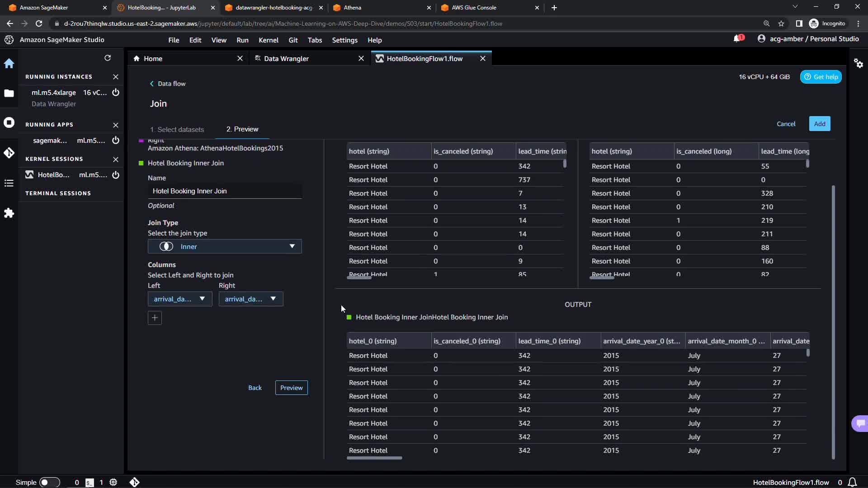The image size is (868, 488).
Task: Switch to the Data Wrangler tab
Action: tap(286, 59)
